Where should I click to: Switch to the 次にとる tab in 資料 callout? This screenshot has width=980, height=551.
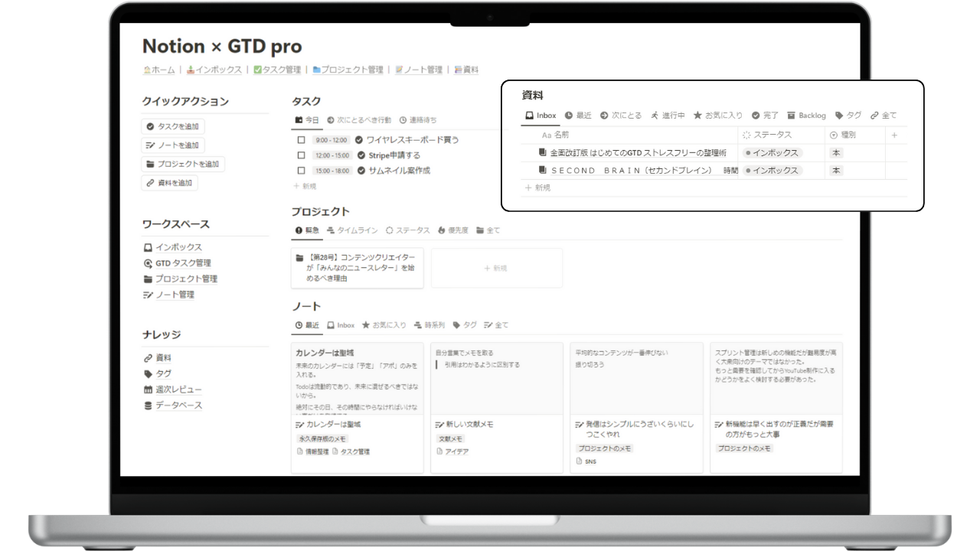[621, 116]
